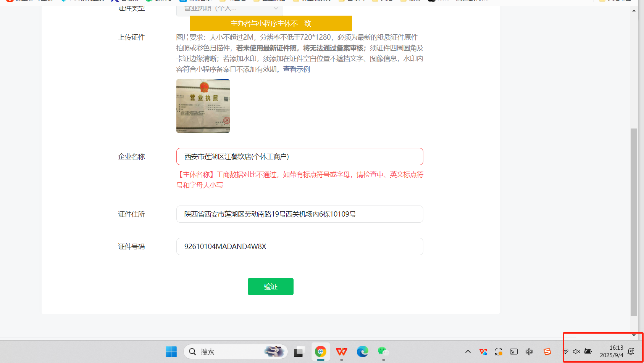Click the 证件号码 label

(131, 247)
